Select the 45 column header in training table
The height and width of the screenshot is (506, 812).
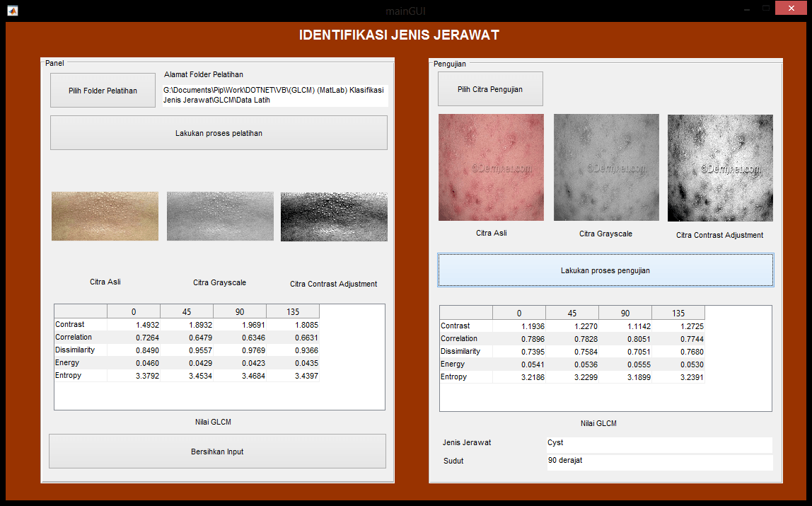click(x=187, y=312)
